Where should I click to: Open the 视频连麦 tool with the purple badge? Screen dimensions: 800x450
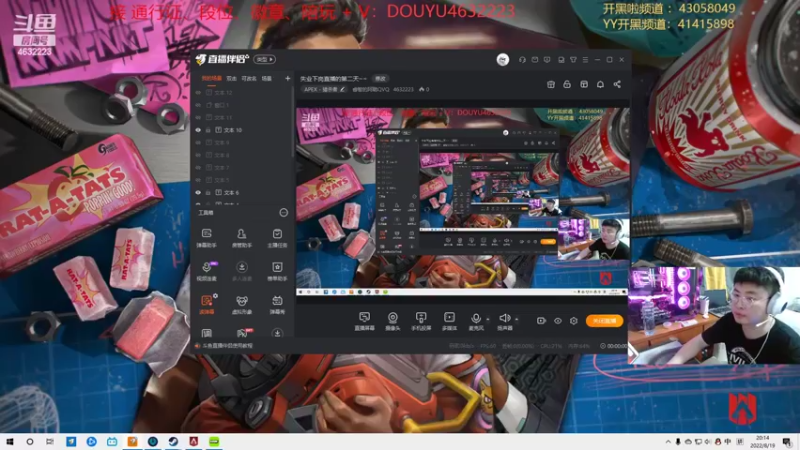tap(207, 271)
